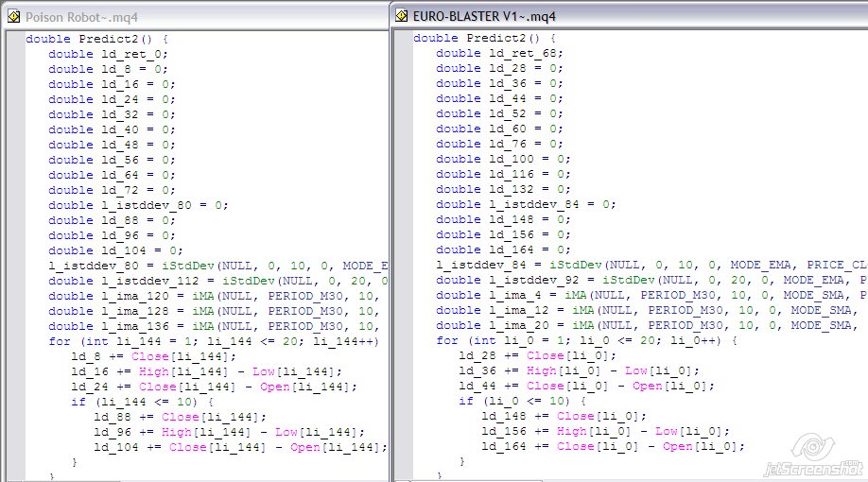Image resolution: width=868 pixels, height=482 pixels.
Task: Click line 'ld_36 += High[li_0] - Low[li_0];'
Action: click(579, 370)
